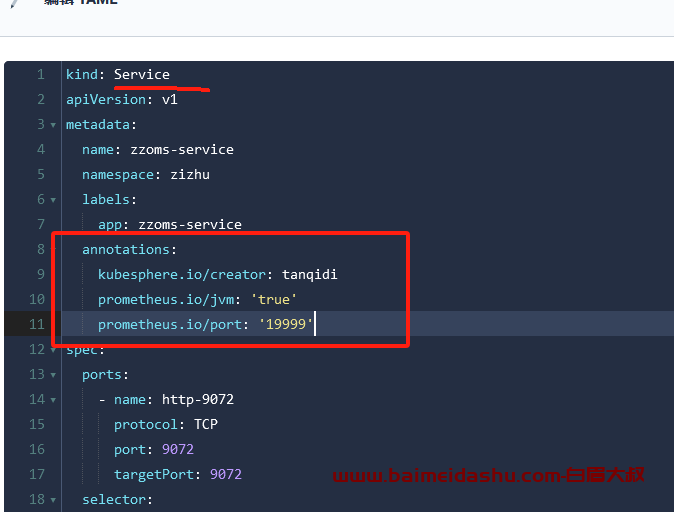The height and width of the screenshot is (512, 674).
Task: Click the v1 value on line 2
Action: [x=170, y=100]
